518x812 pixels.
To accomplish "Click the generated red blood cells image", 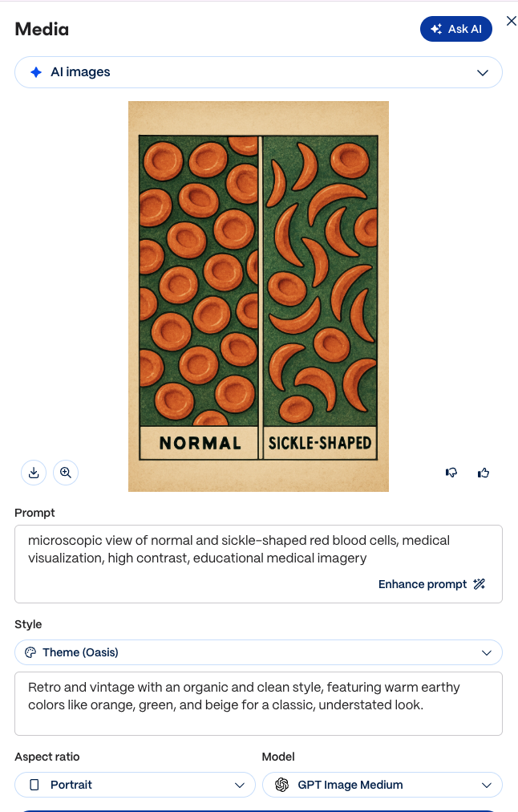I will pyautogui.click(x=258, y=296).
